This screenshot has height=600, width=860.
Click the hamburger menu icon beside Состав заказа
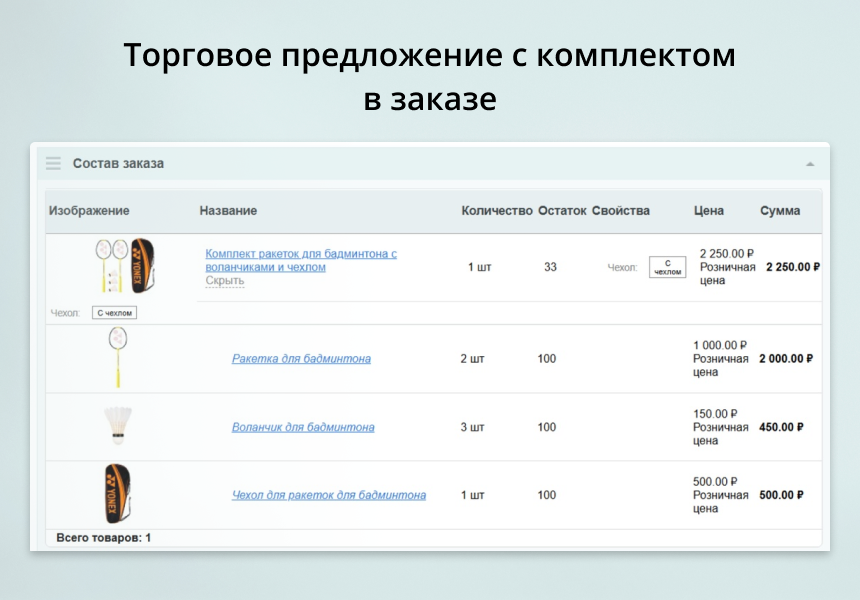[53, 163]
